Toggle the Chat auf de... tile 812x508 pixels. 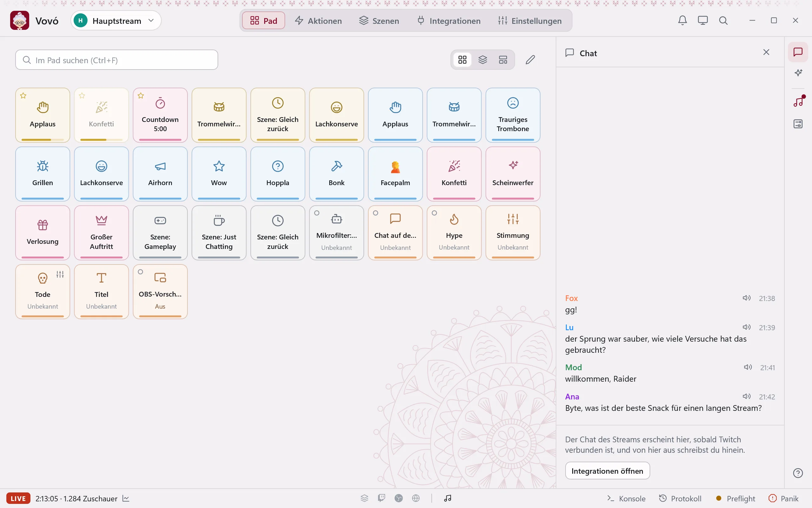point(395,233)
